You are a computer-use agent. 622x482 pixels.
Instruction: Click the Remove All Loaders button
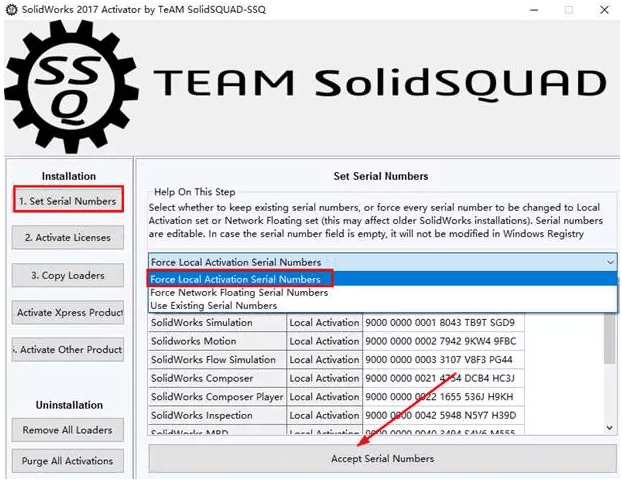tap(68, 430)
